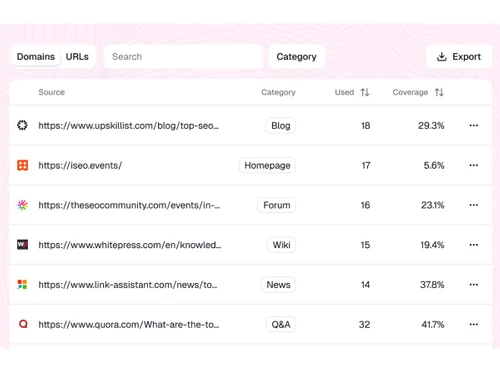
Task: Click the Used value 17
Action: tap(366, 165)
